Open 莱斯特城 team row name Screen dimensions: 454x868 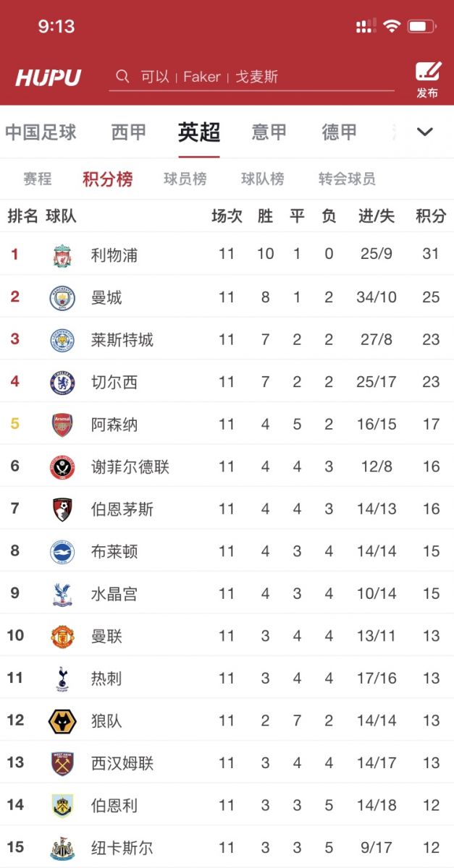[122, 340]
